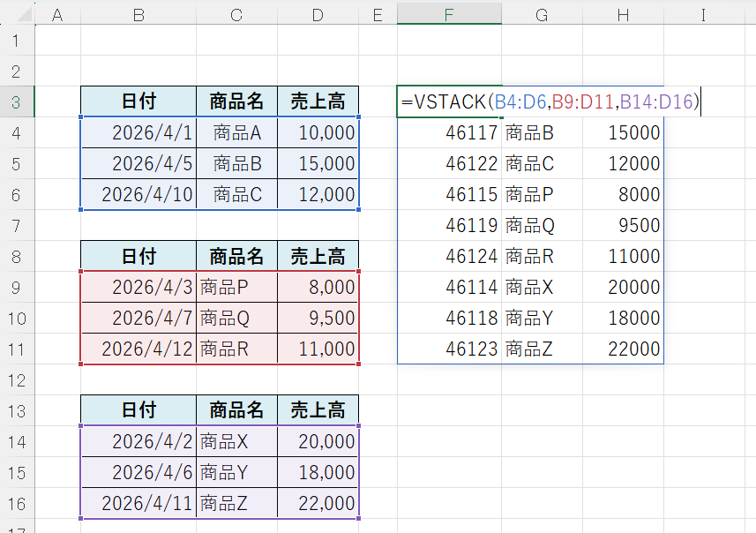The height and width of the screenshot is (533, 756).
Task: Click the B4:D6 reference in formula
Action: pos(520,102)
